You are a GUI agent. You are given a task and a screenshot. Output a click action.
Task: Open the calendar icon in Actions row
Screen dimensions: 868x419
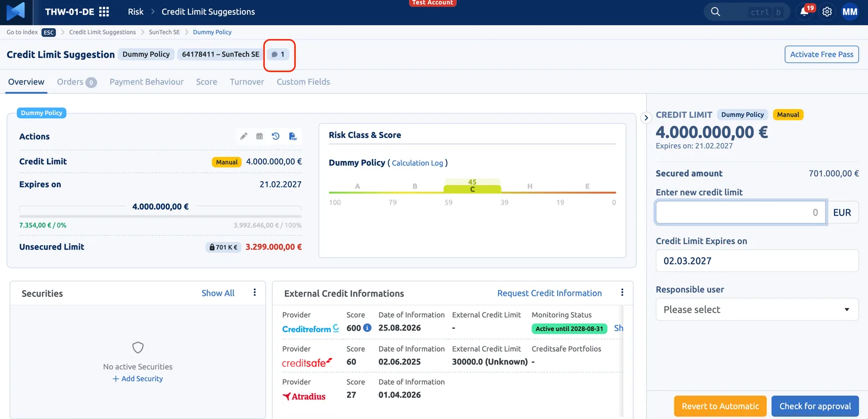259,136
